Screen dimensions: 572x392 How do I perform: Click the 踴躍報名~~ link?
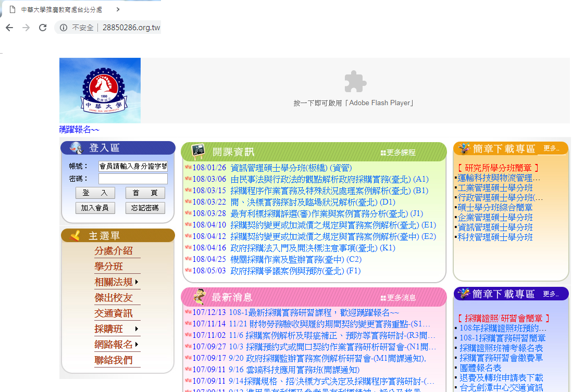click(79, 130)
